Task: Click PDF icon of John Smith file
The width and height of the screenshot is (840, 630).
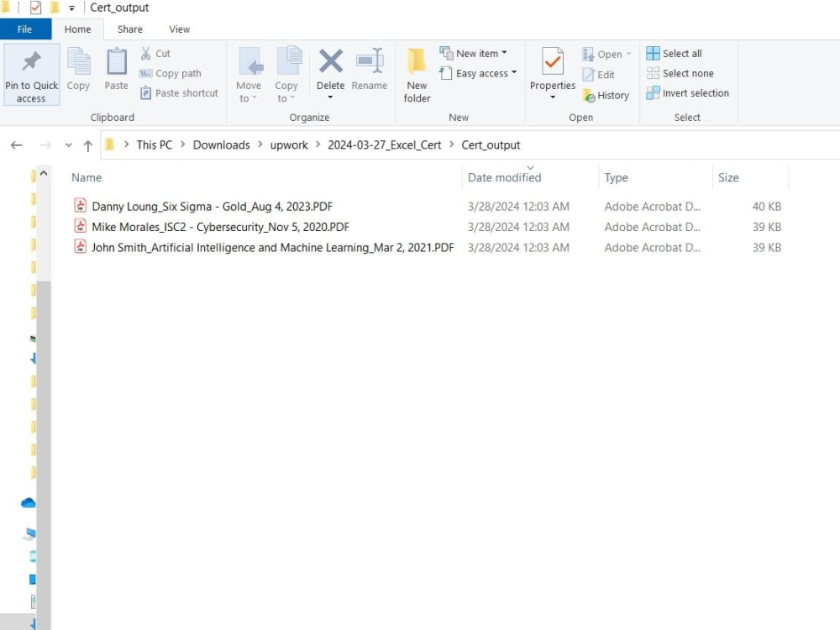Action: point(81,246)
